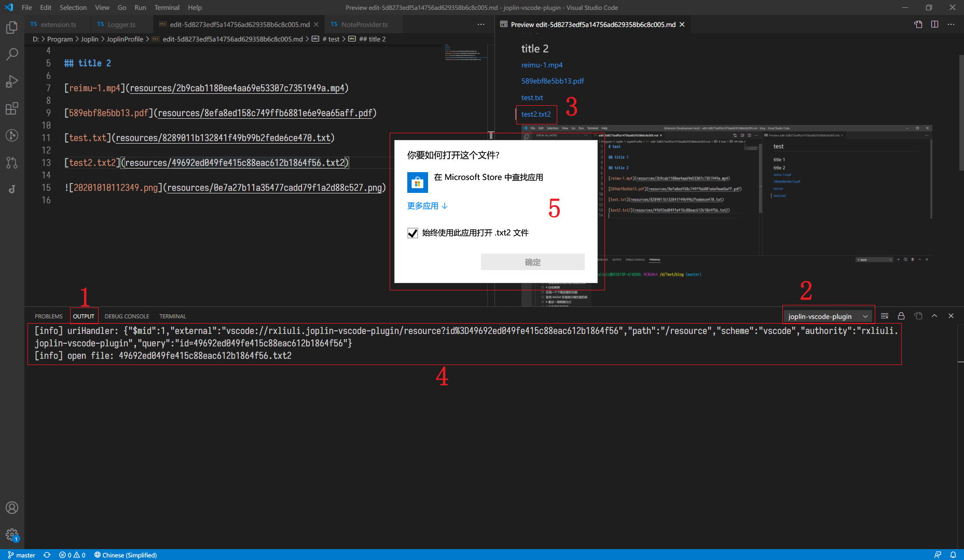Click the master branch indicator in status bar
Screen dimensions: 964x560
click(x=22, y=555)
